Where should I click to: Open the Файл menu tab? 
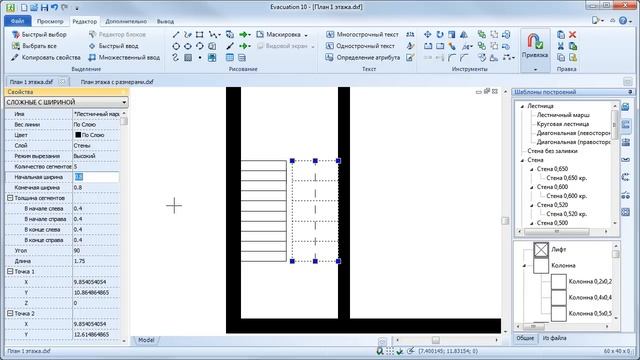click(17, 21)
